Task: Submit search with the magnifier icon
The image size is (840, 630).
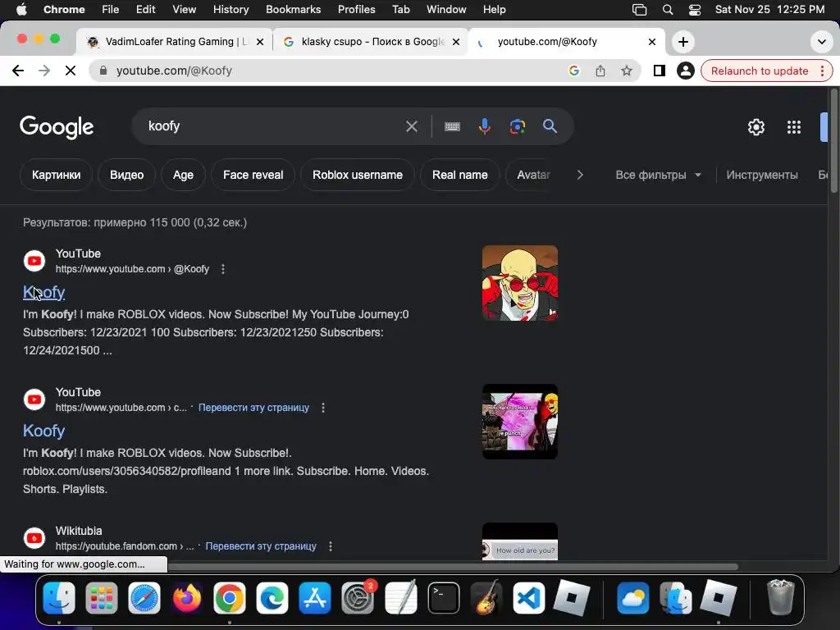Action: (x=550, y=126)
